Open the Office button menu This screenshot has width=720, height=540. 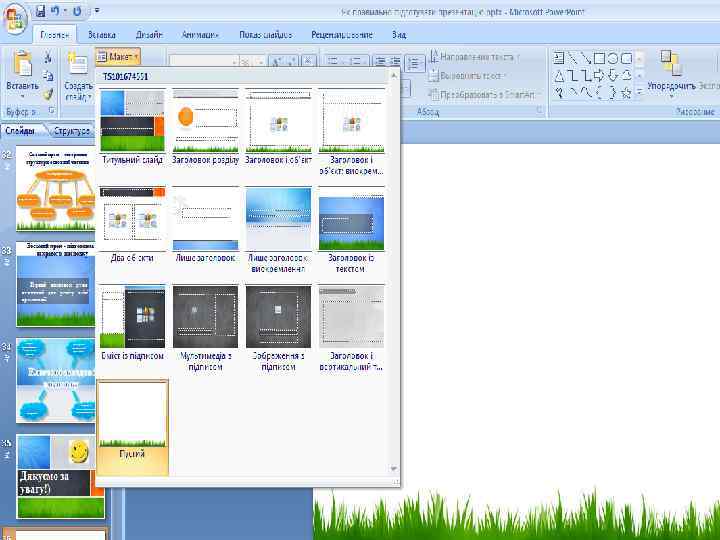click(x=15, y=19)
